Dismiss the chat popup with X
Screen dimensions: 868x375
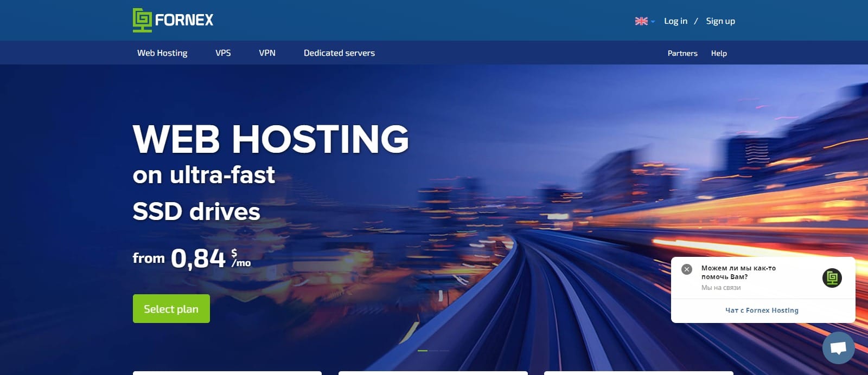click(687, 269)
